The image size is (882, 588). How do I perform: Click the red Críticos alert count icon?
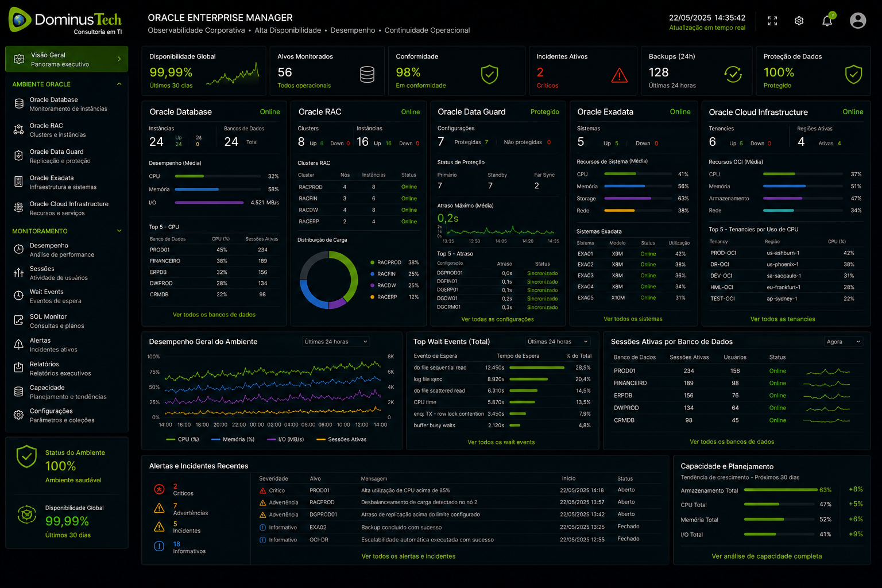159,489
